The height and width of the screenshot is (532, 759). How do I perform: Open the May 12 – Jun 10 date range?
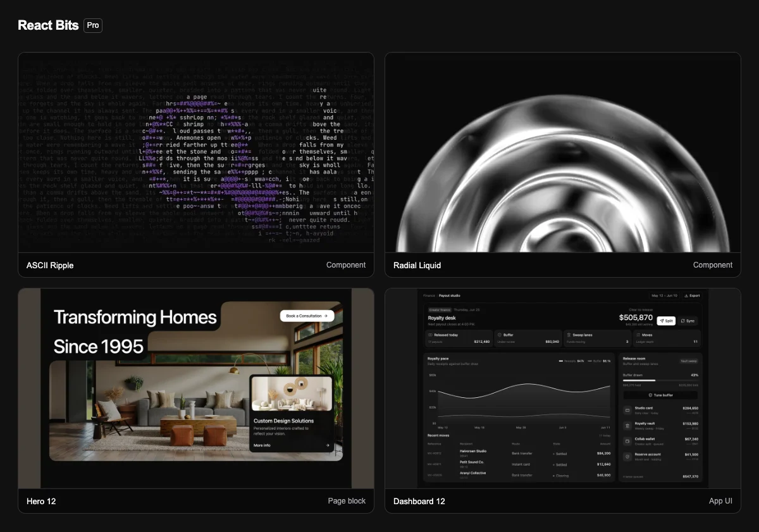pyautogui.click(x=664, y=295)
